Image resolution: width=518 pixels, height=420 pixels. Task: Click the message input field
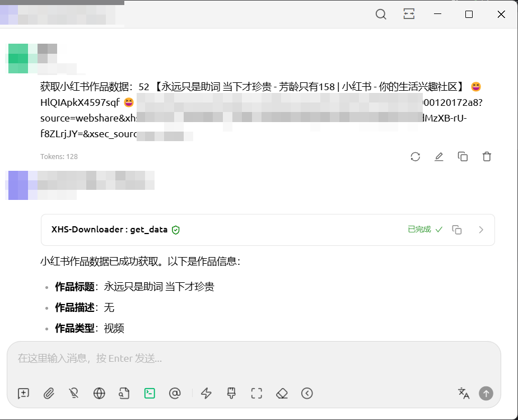coord(224,358)
